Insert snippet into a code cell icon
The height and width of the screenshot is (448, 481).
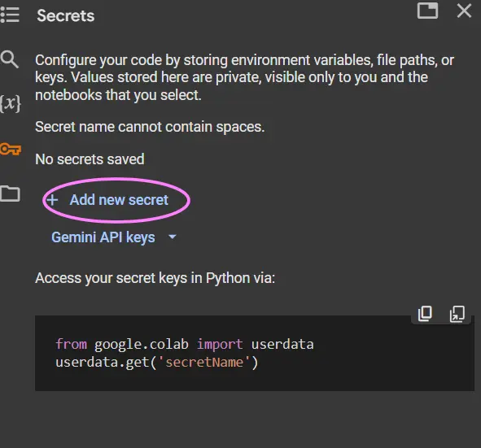point(457,314)
